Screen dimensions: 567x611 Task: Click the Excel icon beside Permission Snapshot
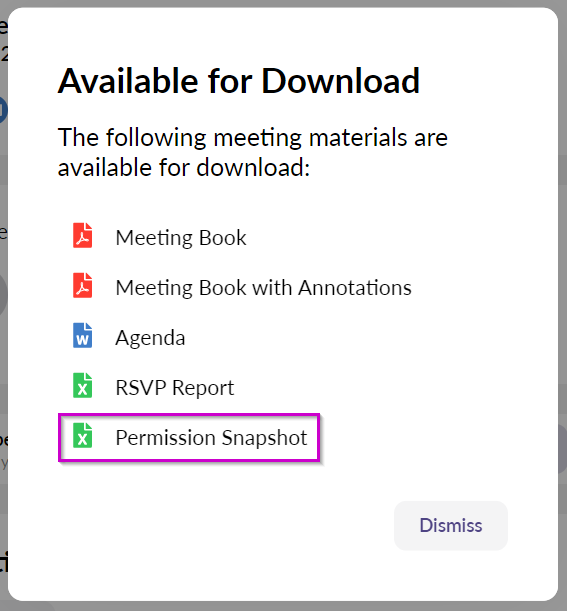[83, 435]
